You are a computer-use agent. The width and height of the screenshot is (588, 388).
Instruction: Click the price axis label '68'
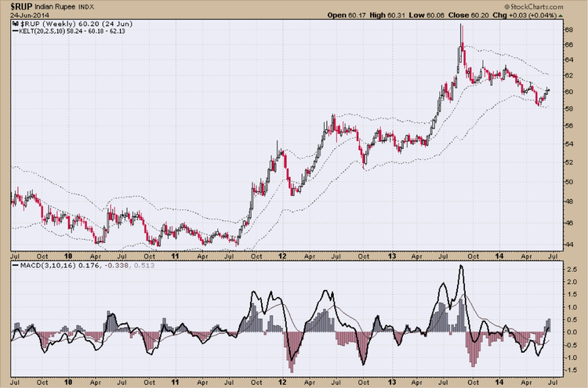point(569,30)
